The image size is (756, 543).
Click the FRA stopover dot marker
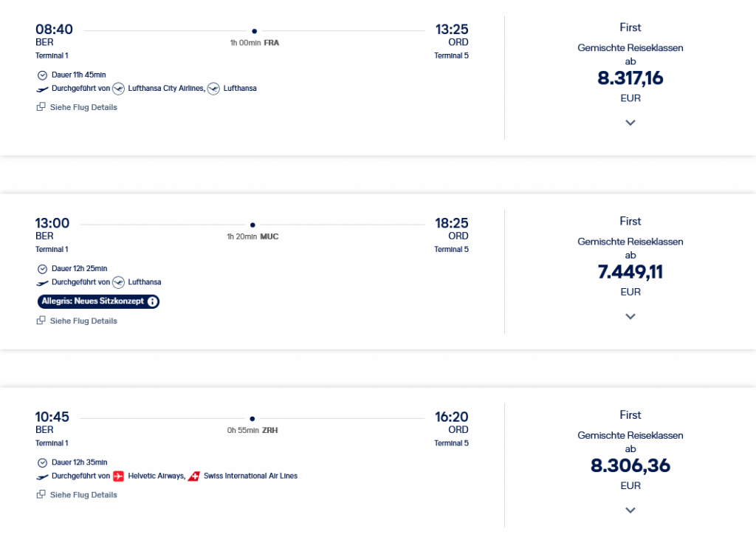[x=254, y=31]
